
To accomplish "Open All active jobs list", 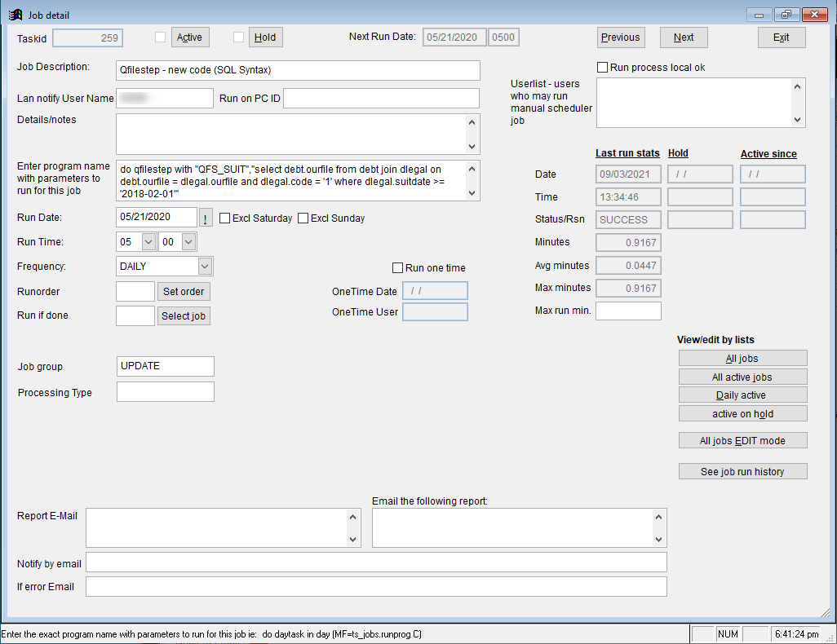I will [742, 377].
